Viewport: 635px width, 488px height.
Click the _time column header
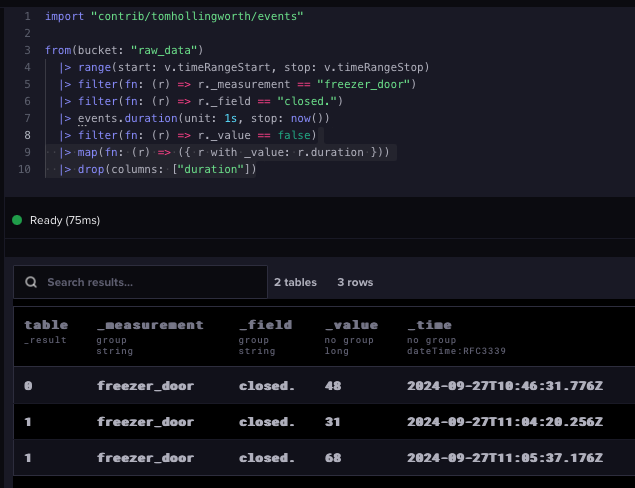(429, 325)
